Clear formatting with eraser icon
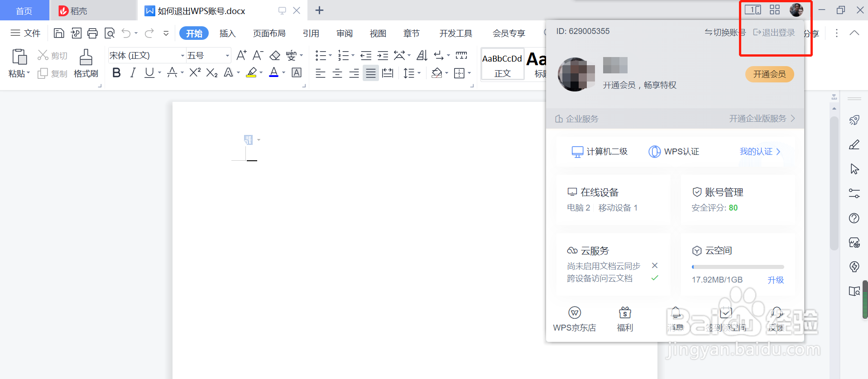This screenshot has height=379, width=868. coord(275,55)
